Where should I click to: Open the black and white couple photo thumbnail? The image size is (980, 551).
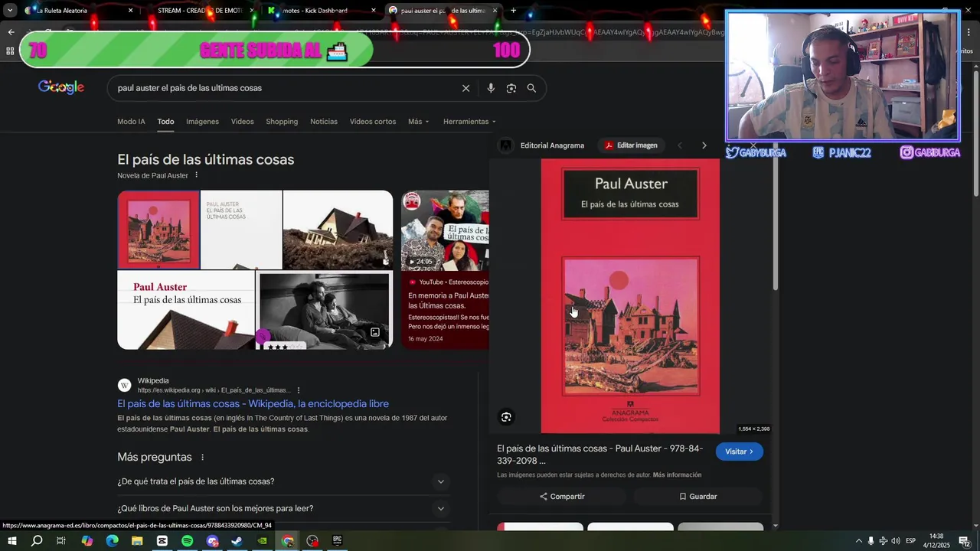pyautogui.click(x=324, y=310)
